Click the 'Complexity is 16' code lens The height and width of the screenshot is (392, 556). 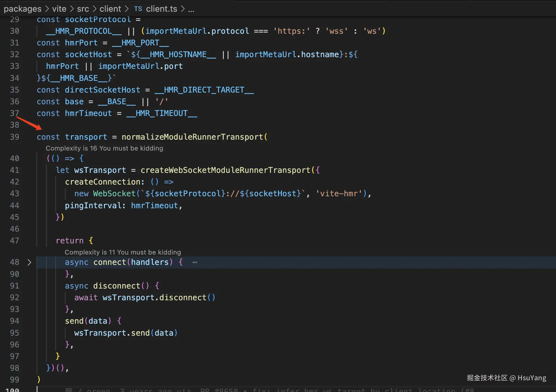[x=104, y=148]
